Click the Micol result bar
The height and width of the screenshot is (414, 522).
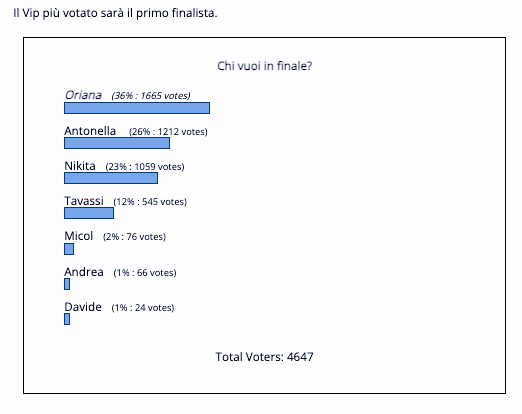pyautogui.click(x=69, y=249)
